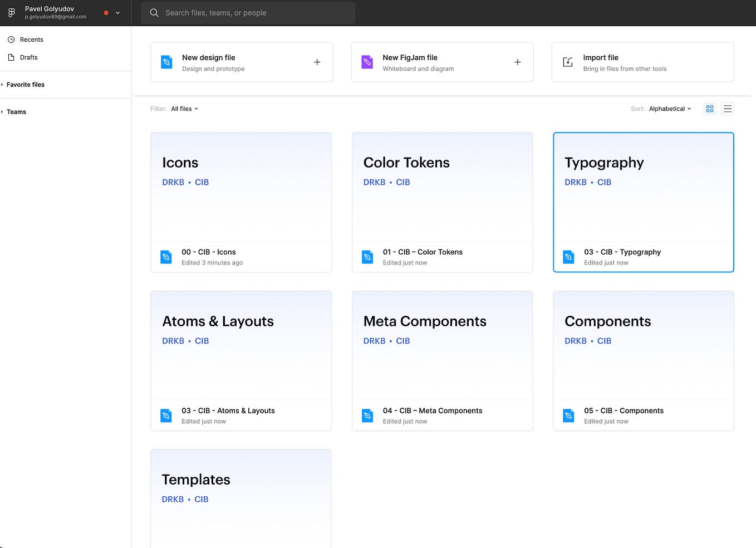Click the Import file icon

pos(567,62)
